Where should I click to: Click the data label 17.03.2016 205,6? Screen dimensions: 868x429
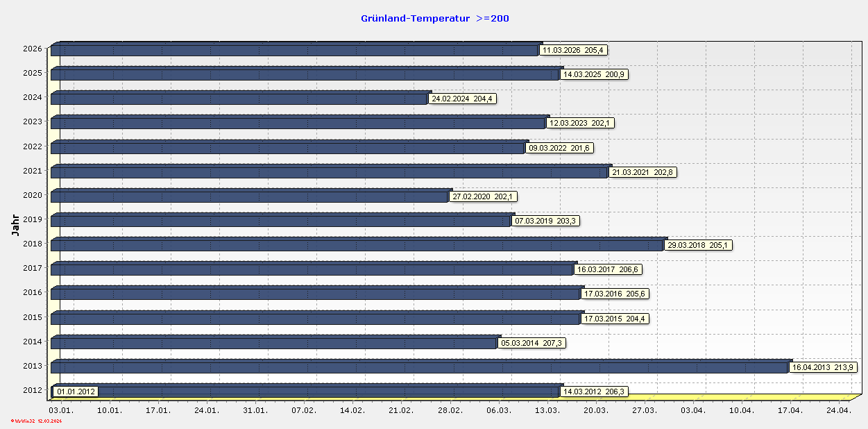[613, 294]
